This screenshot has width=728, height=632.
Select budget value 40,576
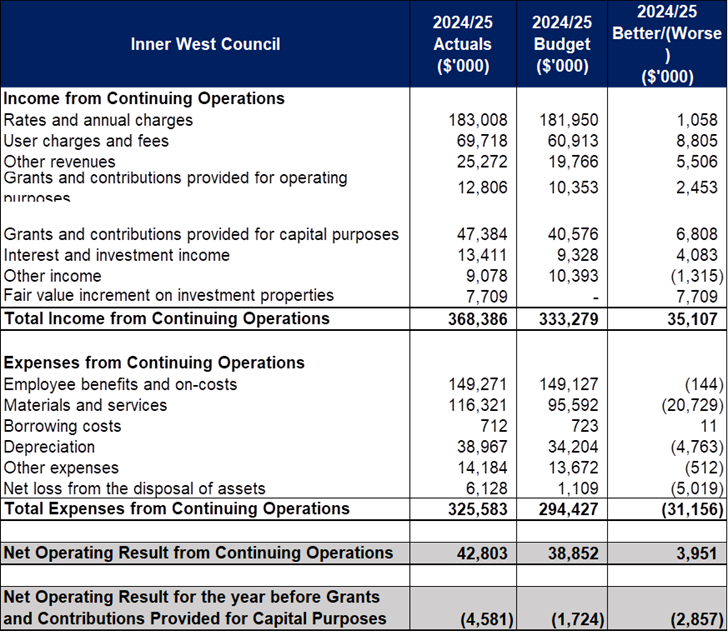(573, 234)
